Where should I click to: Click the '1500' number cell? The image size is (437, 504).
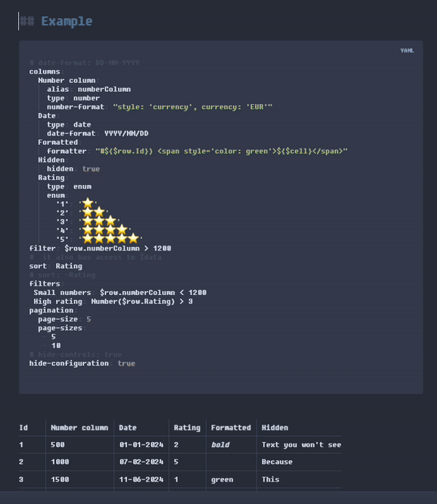point(60,479)
